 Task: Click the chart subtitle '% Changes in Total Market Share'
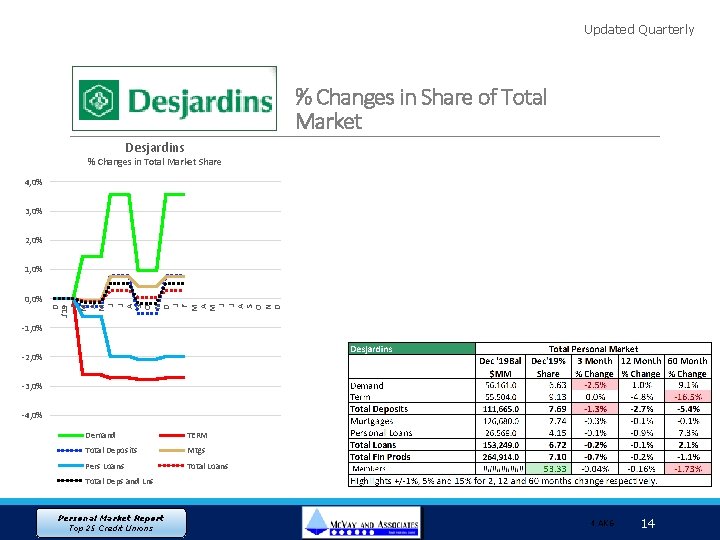point(154,162)
